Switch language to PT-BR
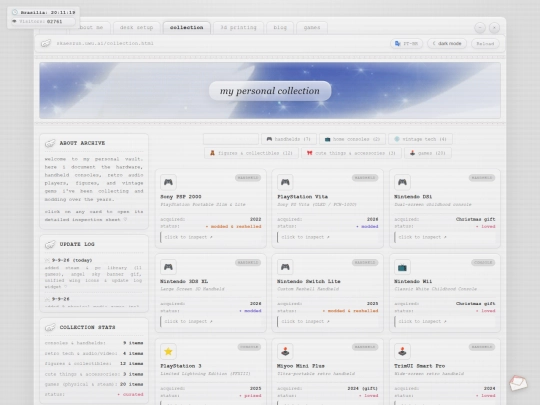This screenshot has height=405, width=540. 406,43
